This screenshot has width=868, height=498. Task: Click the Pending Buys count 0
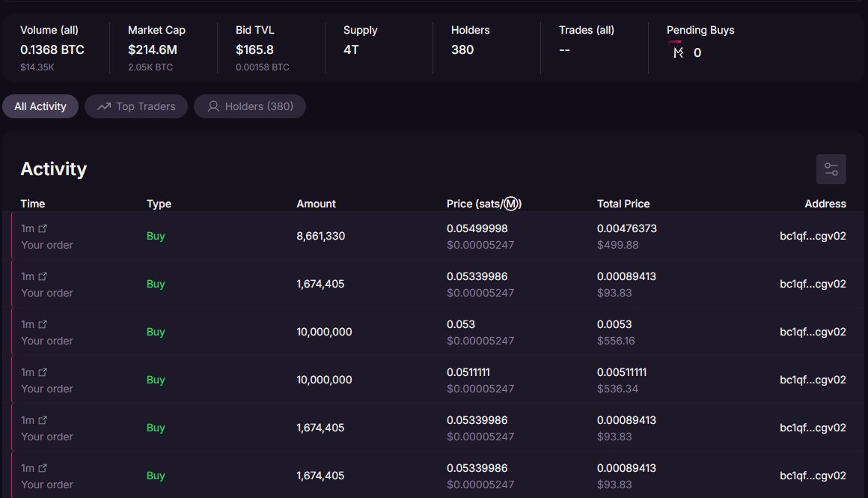coord(697,52)
